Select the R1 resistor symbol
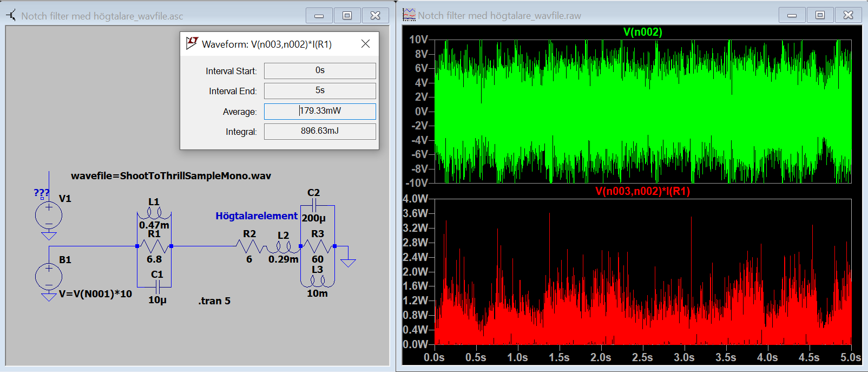The image size is (868, 372). [x=154, y=246]
